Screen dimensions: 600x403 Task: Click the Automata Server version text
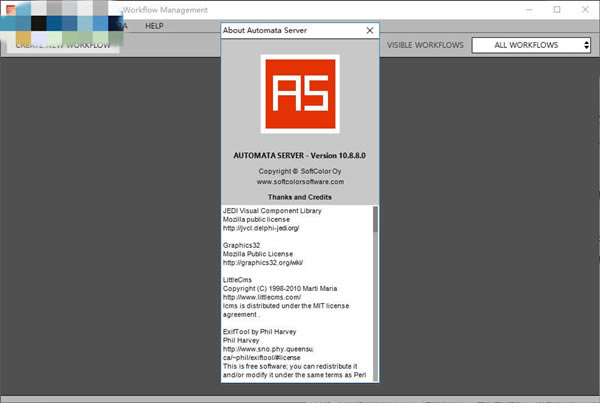click(x=300, y=155)
